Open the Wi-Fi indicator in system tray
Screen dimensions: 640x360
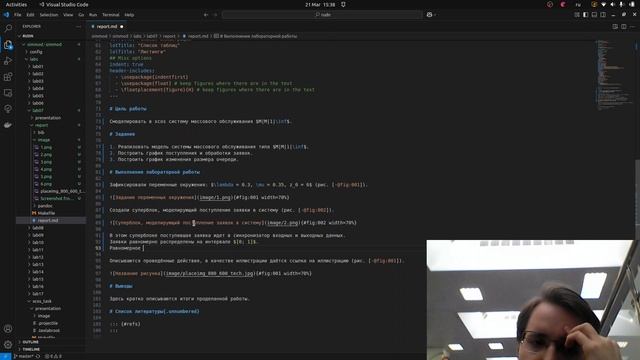point(603,4)
